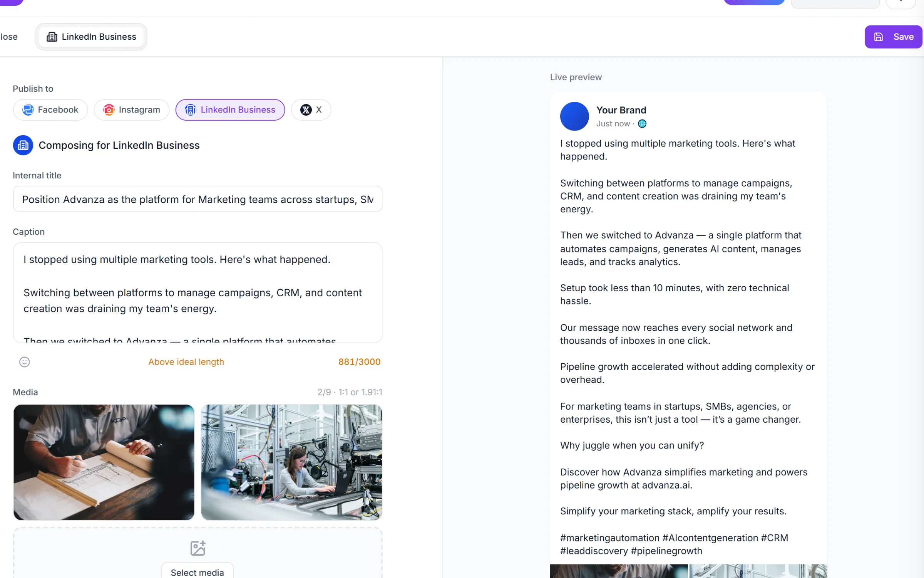Click the Composing for LinkedIn Business icon

click(23, 145)
